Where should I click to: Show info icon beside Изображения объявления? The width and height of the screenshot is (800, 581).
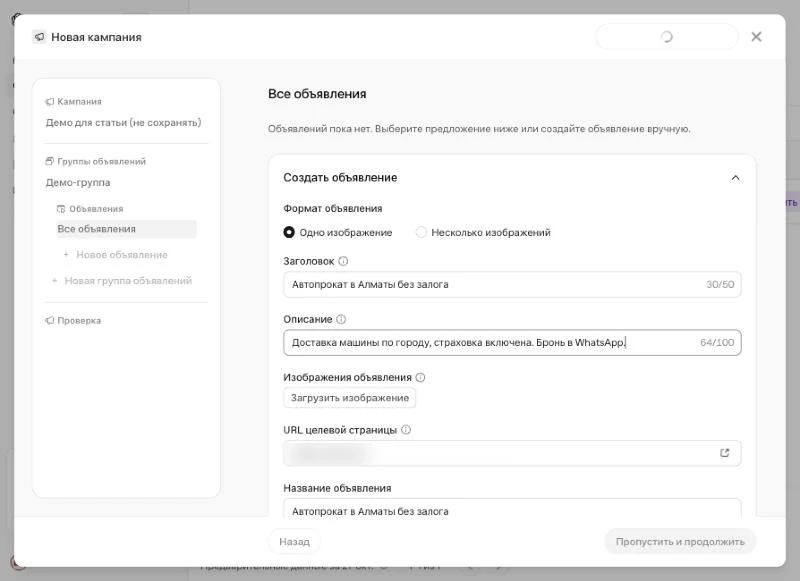click(420, 377)
